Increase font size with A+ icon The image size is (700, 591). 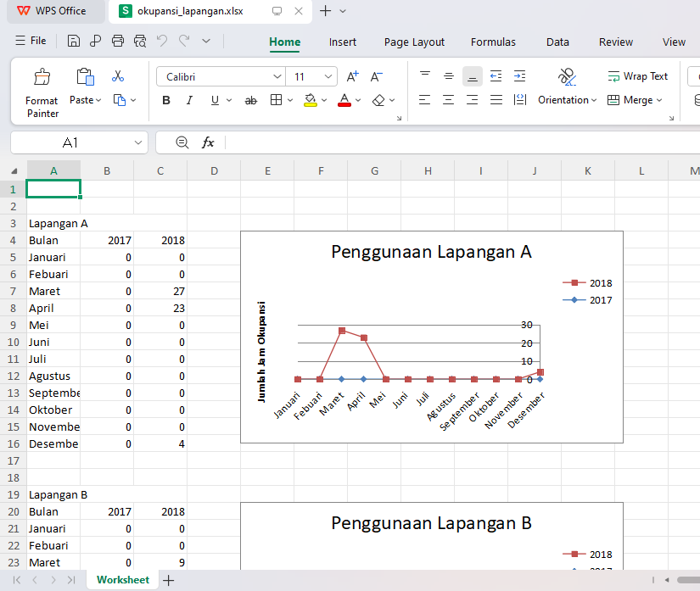[353, 76]
